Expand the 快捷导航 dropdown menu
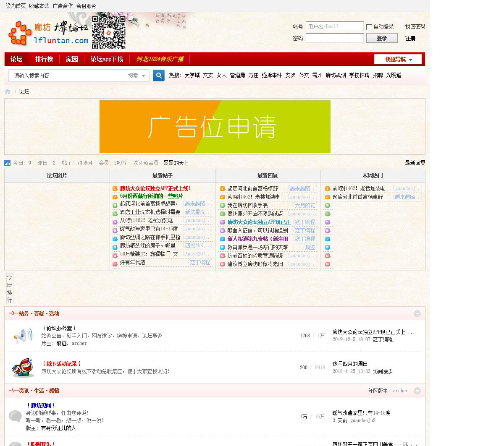504x446 pixels. tap(398, 59)
